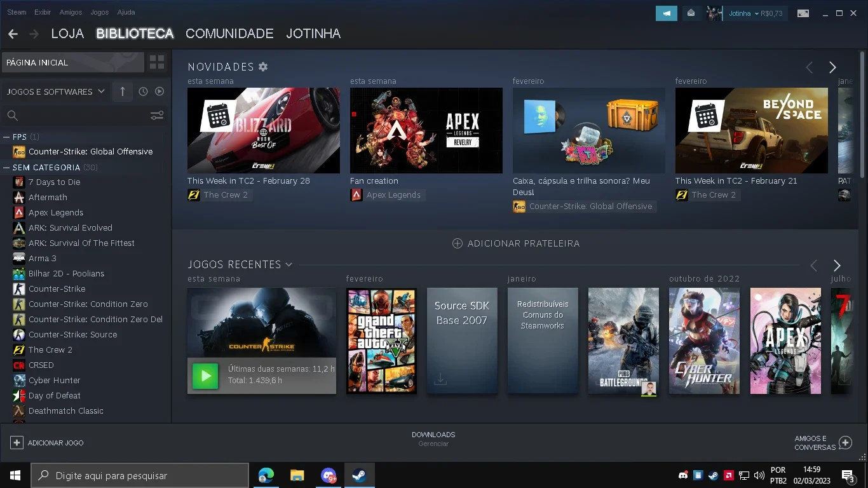Open the Exibir menu
This screenshot has height=488, width=868.
point(43,12)
